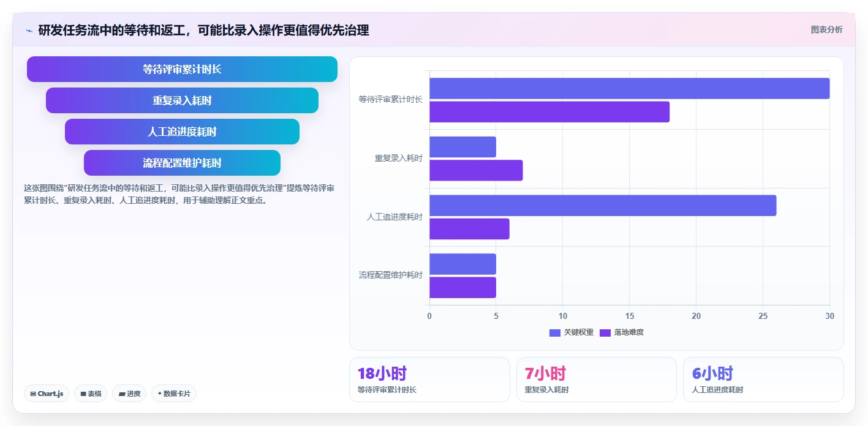Click the chart page title text
868x426 pixels.
[x=203, y=30]
